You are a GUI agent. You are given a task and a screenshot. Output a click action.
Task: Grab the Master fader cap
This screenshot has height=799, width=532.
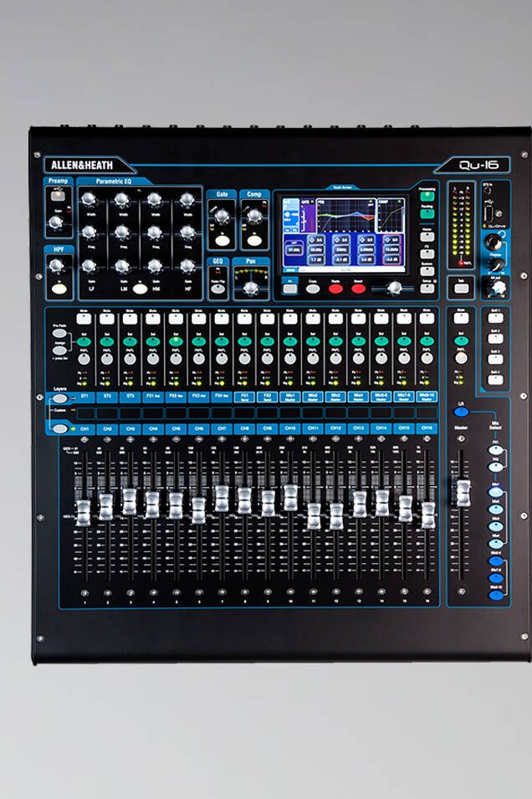tap(463, 492)
